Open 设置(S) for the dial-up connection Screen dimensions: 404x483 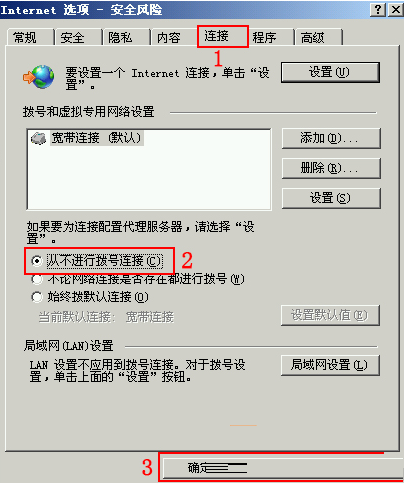331,198
